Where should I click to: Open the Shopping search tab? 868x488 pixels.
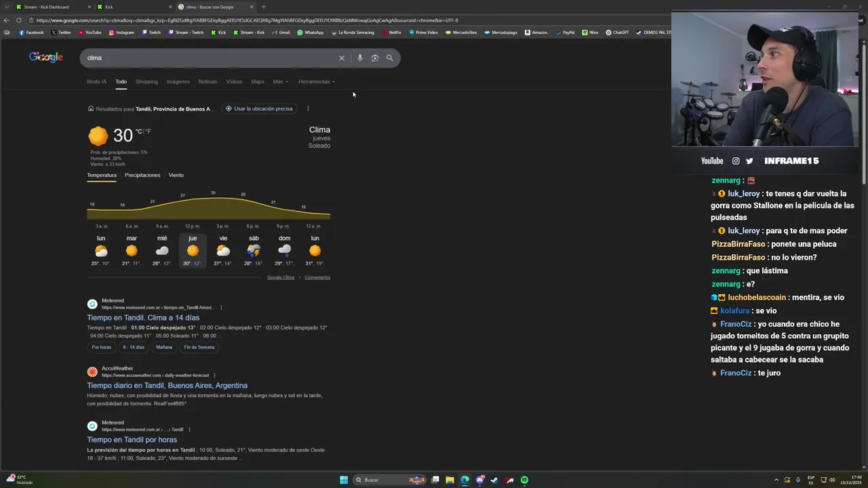click(x=146, y=81)
